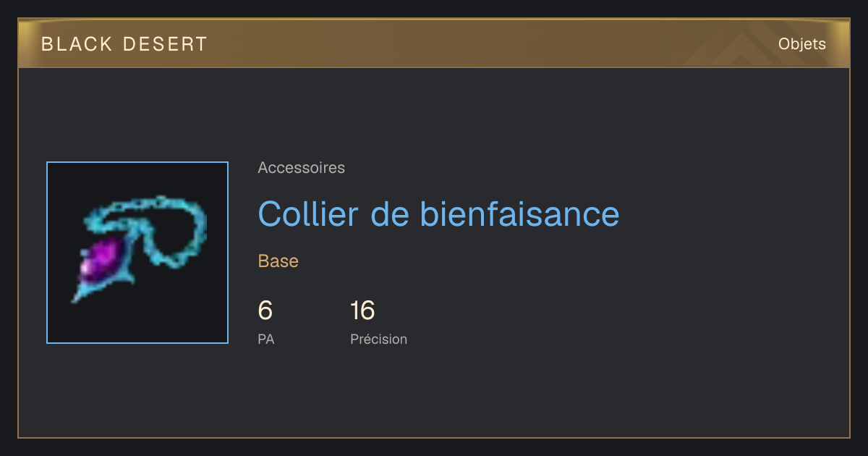Click the Précision value 16

click(x=362, y=311)
